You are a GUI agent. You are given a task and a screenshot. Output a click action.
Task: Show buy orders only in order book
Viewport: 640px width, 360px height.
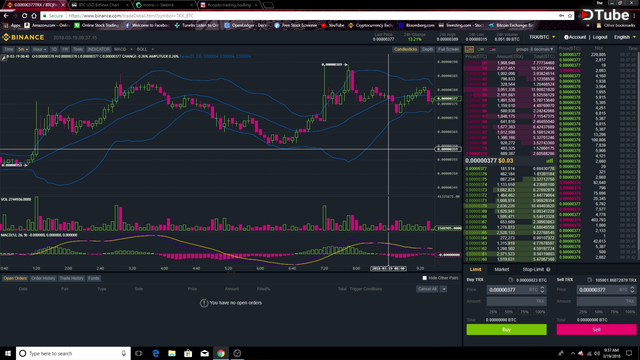481,49
